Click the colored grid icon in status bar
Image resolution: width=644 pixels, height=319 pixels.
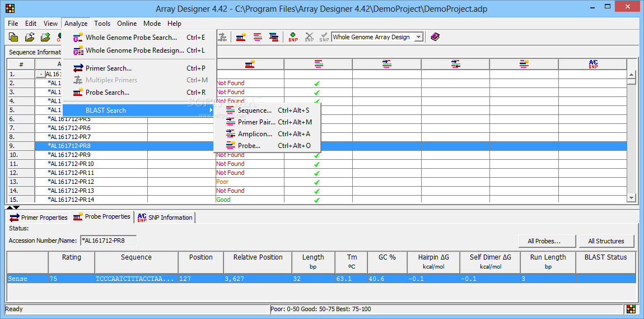click(x=631, y=309)
